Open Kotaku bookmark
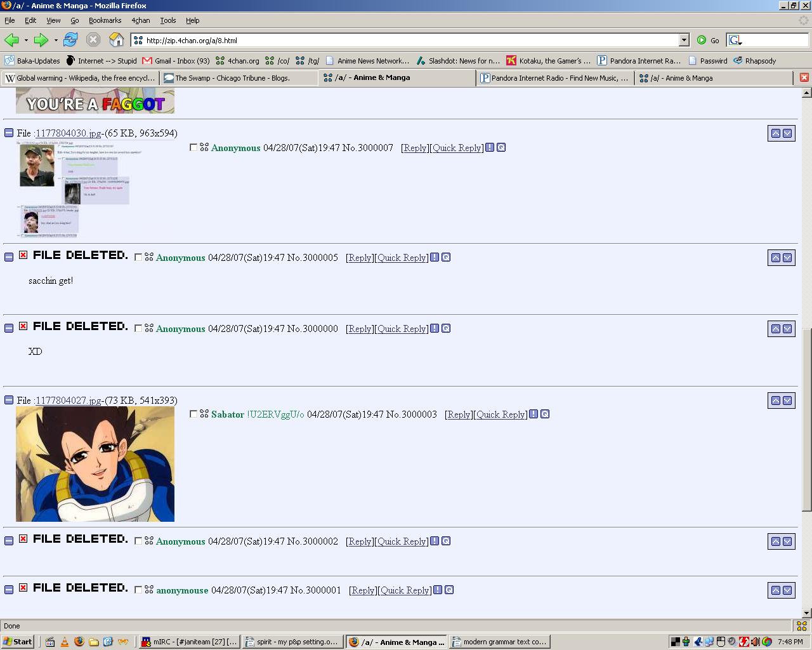Viewport: 812px width, 650px height. [x=549, y=61]
